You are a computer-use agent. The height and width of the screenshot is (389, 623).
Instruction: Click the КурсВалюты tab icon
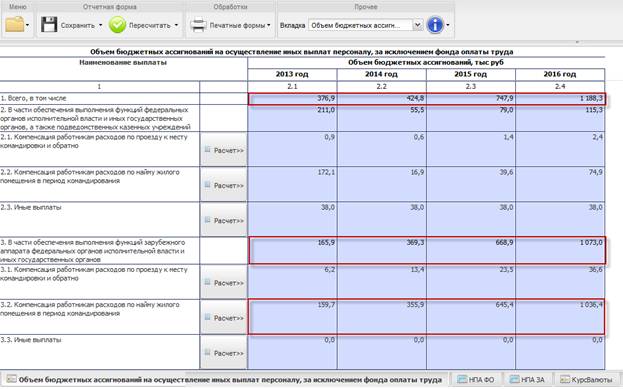(565, 379)
